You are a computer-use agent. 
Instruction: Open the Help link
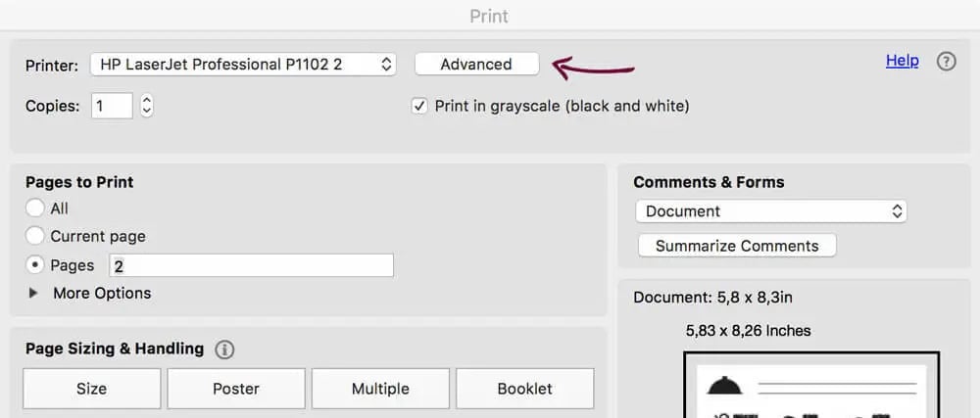pos(902,61)
